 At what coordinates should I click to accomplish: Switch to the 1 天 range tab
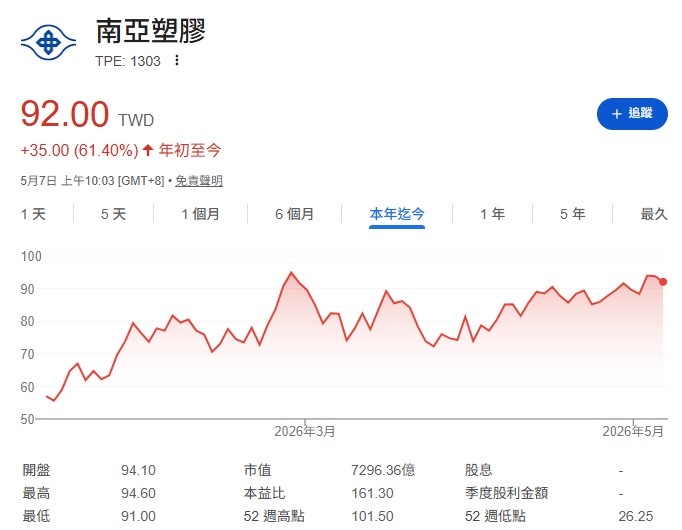click(x=33, y=214)
